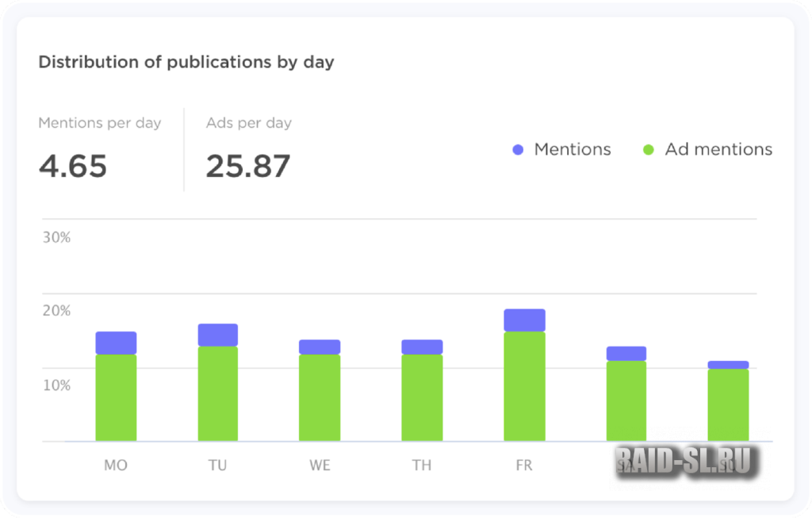Select the rightmost day's green bar

coord(728,405)
